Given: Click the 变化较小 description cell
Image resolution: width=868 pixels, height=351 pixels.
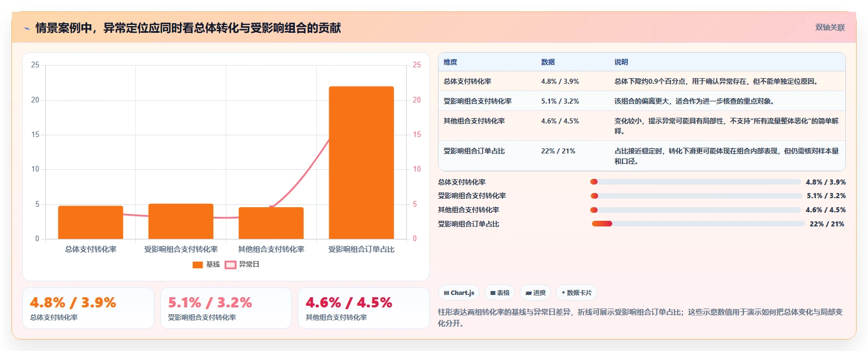Looking at the screenshot, I should point(727,126).
